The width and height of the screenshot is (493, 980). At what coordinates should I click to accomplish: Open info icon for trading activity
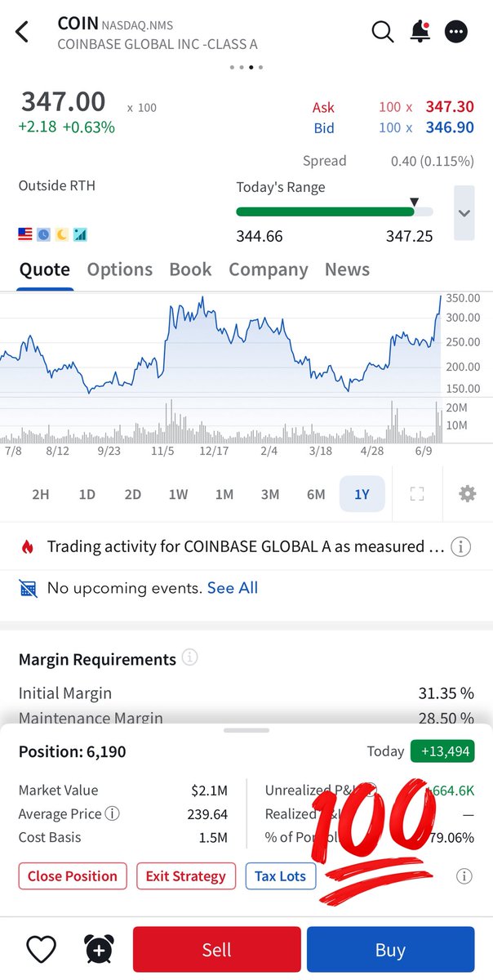(x=461, y=547)
